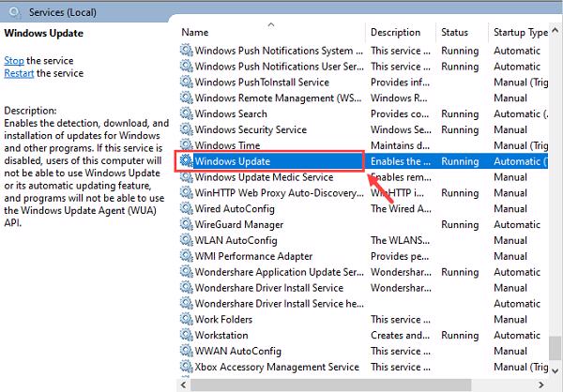Click the Services (Local) header icon
Viewport: 563px width, 392px height.
(15, 12)
